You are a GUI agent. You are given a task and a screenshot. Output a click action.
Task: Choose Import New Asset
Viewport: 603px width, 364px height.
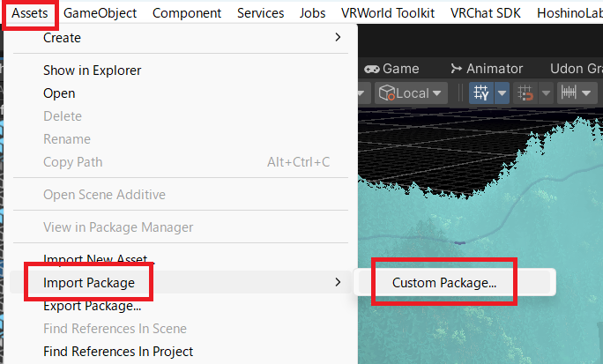coord(95,259)
